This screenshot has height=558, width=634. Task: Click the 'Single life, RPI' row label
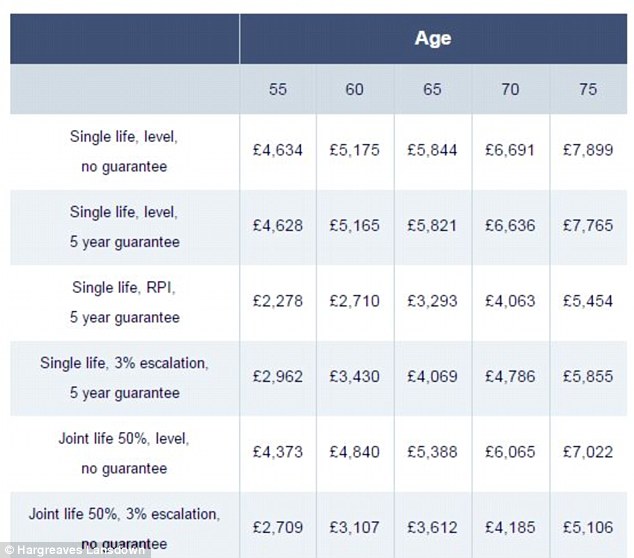pyautogui.click(x=124, y=302)
